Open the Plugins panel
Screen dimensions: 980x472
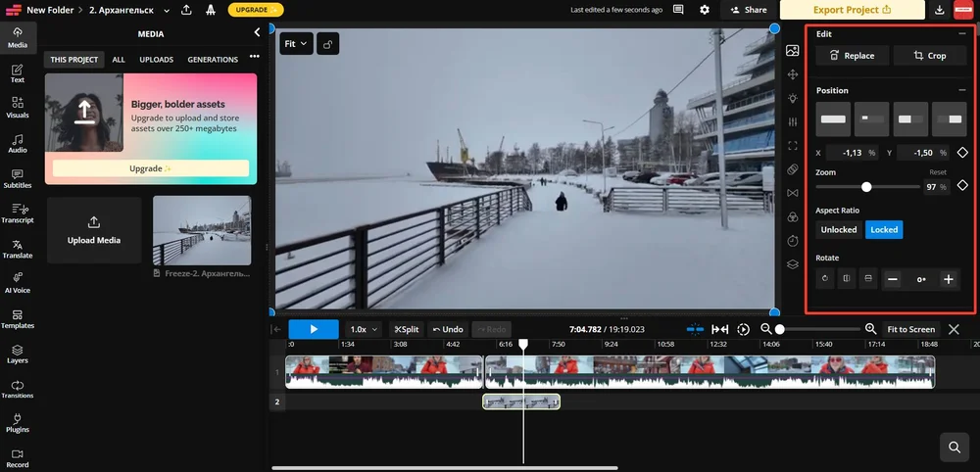18,423
